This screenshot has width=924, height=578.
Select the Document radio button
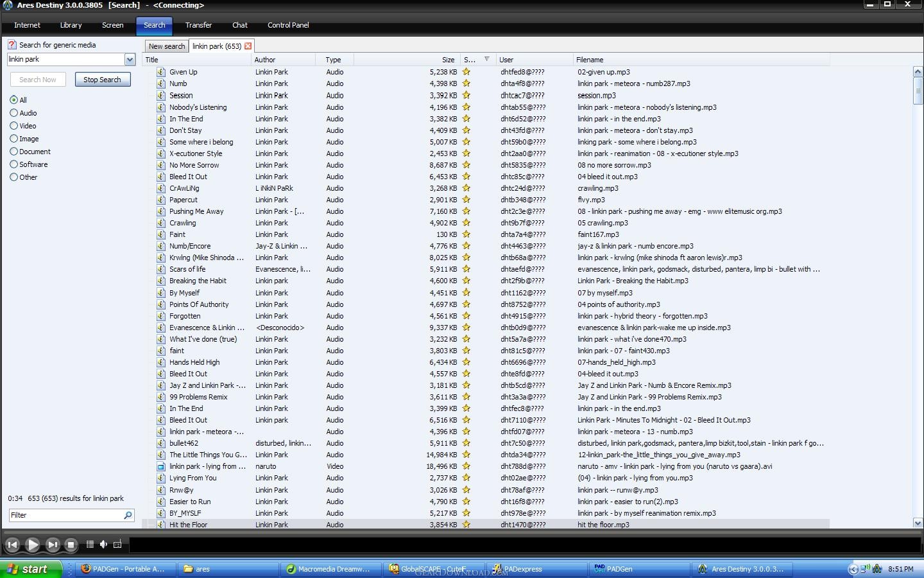pos(13,152)
